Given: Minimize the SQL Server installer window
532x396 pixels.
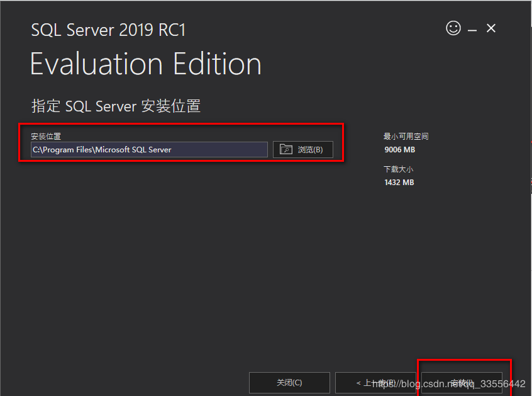Looking at the screenshot, I should [x=472, y=30].
